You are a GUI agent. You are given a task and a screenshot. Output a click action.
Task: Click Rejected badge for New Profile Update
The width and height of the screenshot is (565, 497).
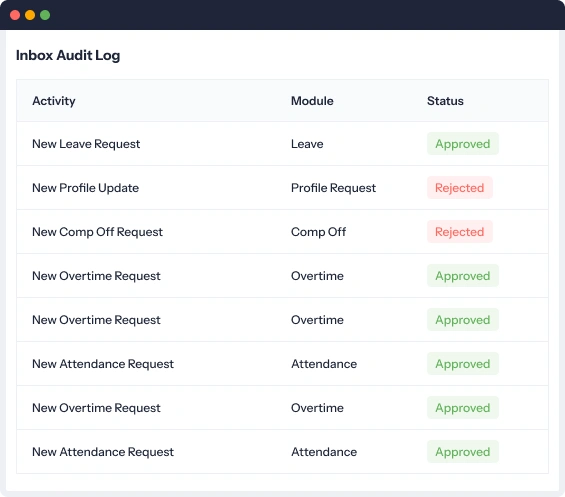point(459,188)
